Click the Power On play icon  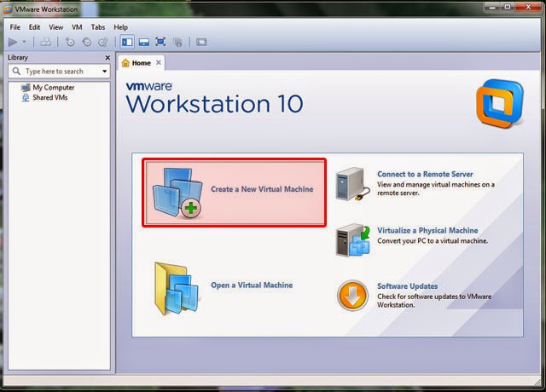pos(13,42)
